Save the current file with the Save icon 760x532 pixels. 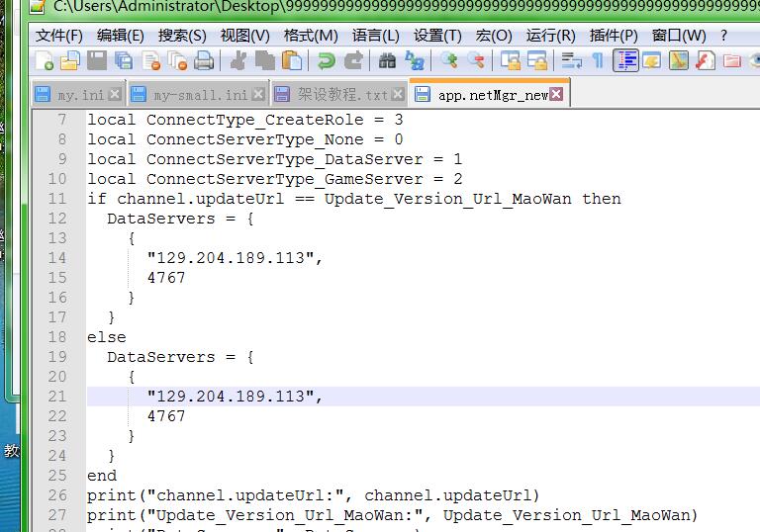tap(97, 61)
